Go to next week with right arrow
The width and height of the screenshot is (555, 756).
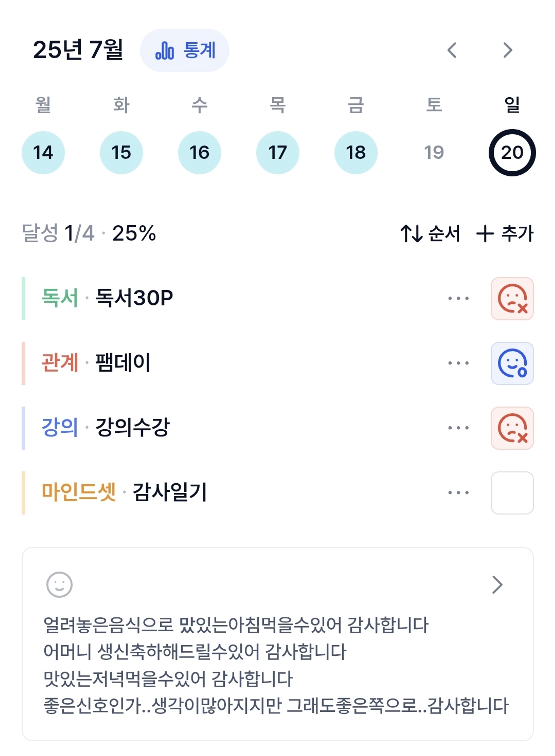[x=508, y=50]
